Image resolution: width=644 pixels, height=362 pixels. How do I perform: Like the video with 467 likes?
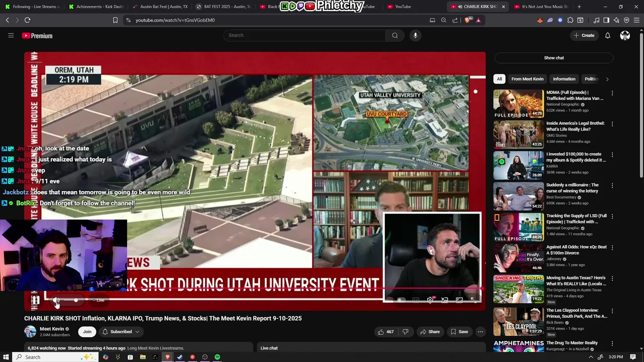[x=385, y=332]
